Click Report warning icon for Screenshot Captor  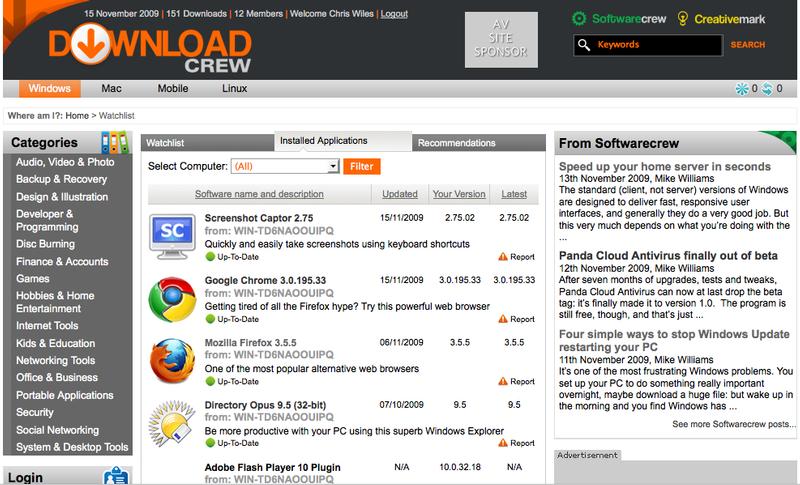coord(503,257)
